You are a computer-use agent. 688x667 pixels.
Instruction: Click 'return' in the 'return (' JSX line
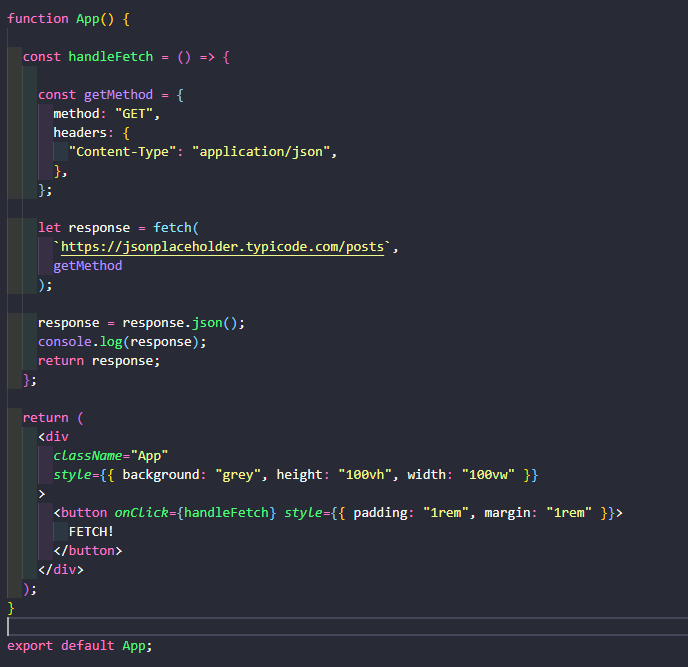click(x=46, y=418)
